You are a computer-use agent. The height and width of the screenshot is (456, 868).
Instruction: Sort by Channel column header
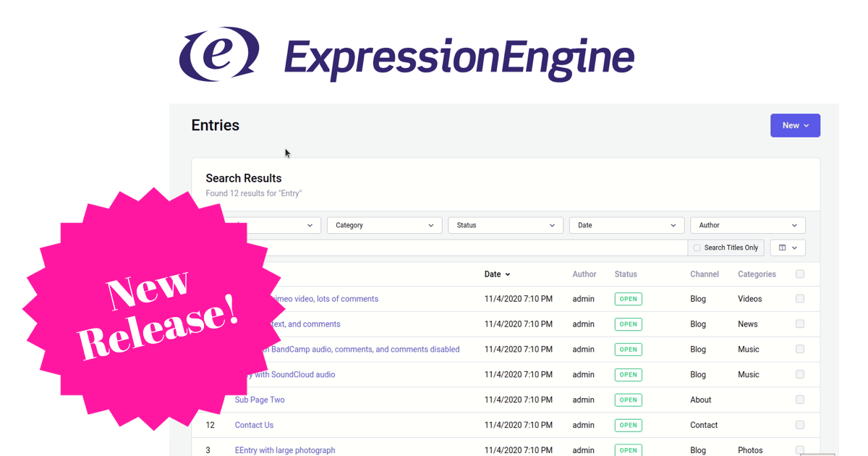(x=705, y=274)
